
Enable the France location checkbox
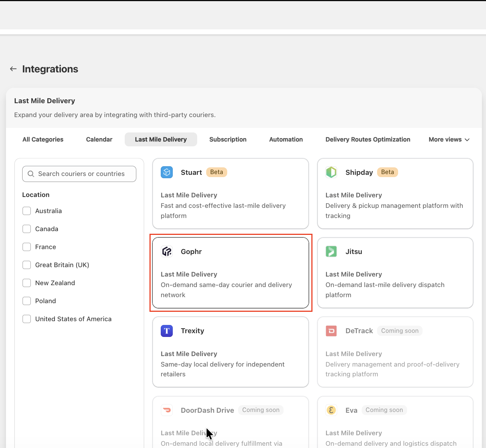pyautogui.click(x=27, y=247)
